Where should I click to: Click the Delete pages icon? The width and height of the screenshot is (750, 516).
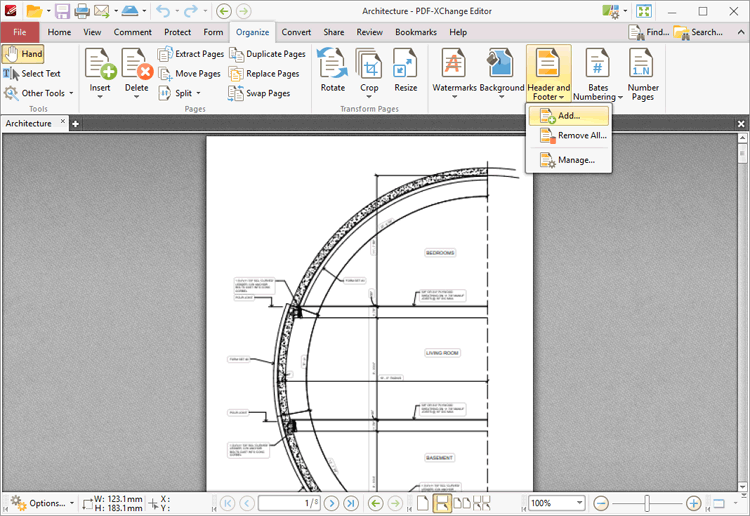[x=137, y=64]
